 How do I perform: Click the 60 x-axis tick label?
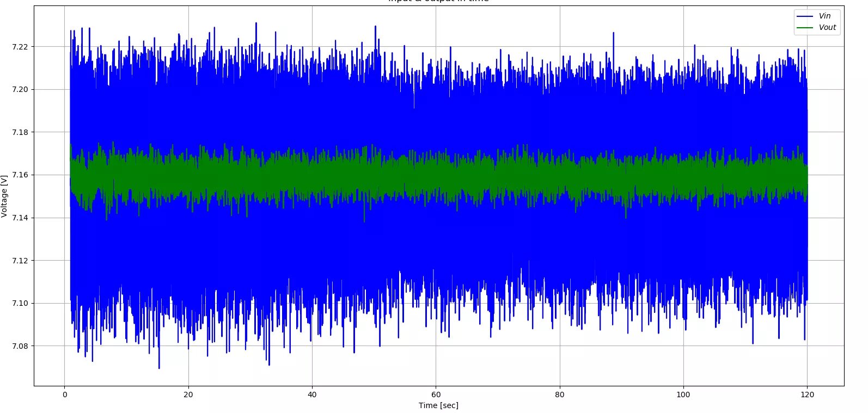(x=436, y=394)
